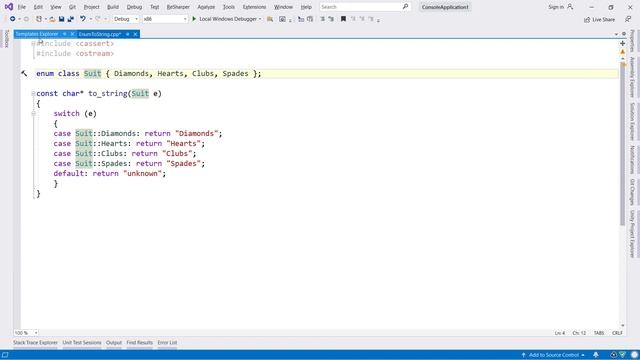The image size is (640, 360).
Task: Click the Bookmark toggle icon in toolbar
Action: [343, 19]
